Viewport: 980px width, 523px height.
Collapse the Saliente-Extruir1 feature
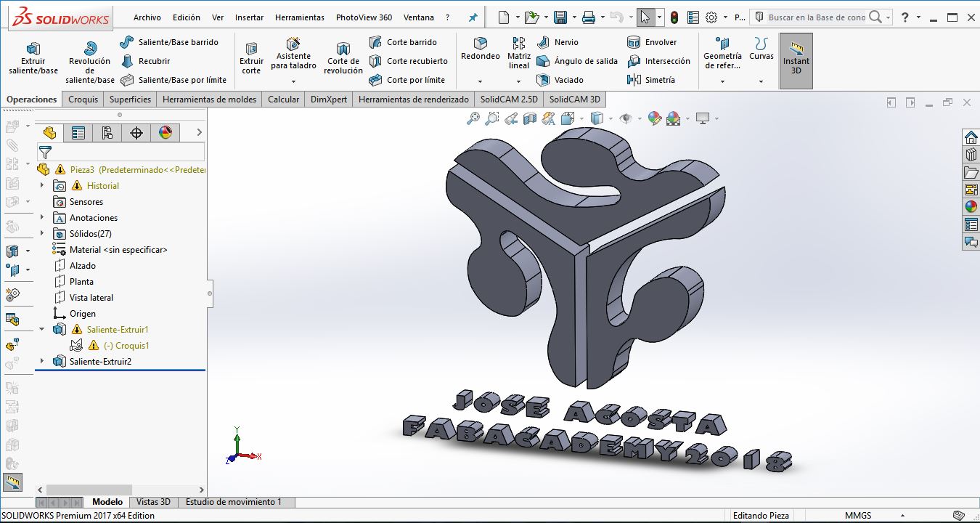tap(42, 330)
